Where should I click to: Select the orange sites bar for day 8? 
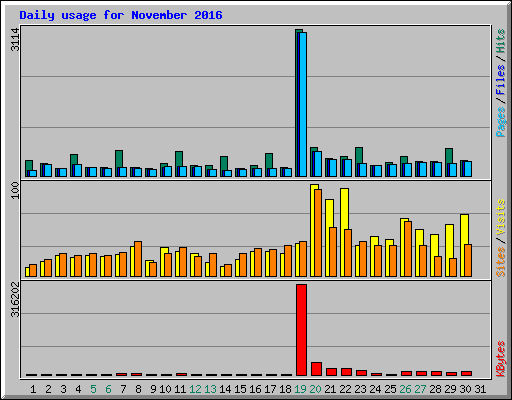coord(138,259)
